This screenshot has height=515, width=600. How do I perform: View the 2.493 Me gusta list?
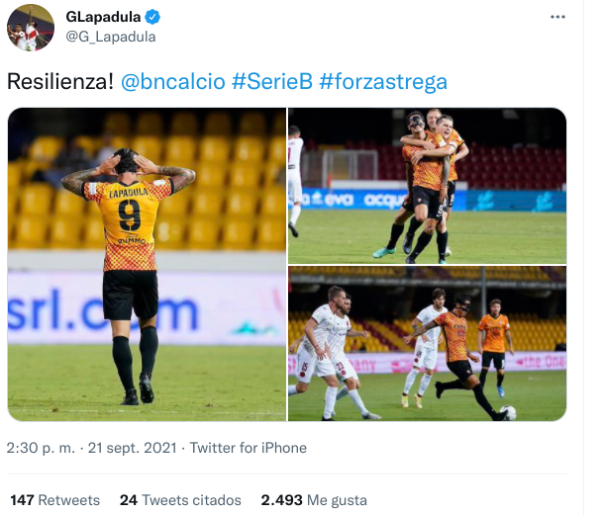314,500
